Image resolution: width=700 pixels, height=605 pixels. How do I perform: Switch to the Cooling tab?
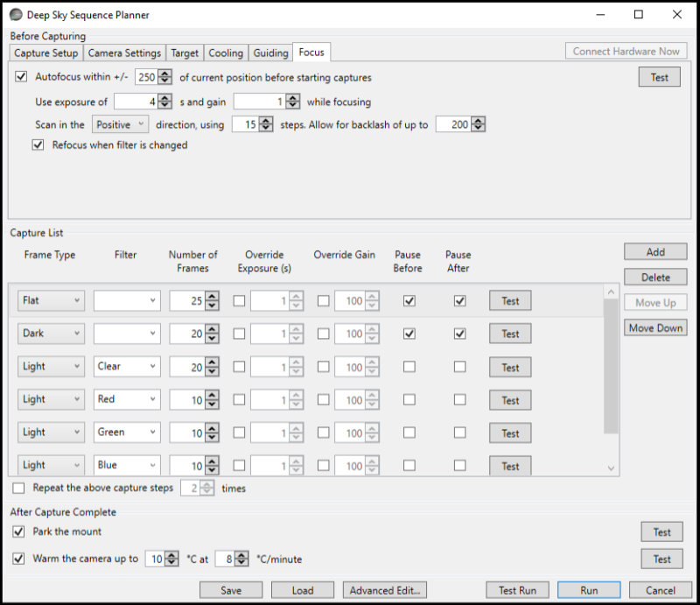(226, 53)
